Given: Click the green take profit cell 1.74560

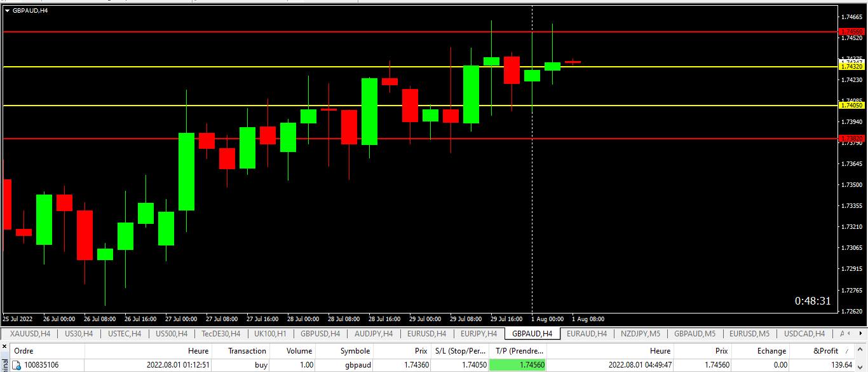Looking at the screenshot, I should (518, 365).
